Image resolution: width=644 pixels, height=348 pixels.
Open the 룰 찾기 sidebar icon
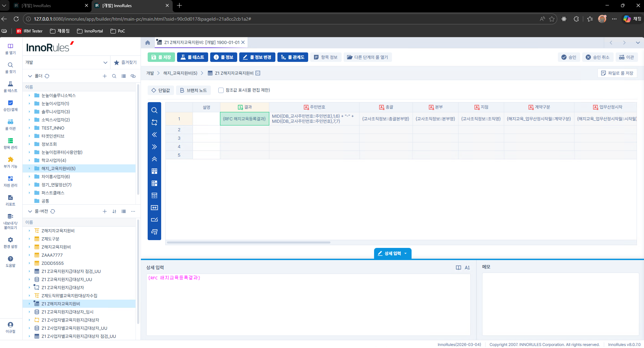coord(10,67)
